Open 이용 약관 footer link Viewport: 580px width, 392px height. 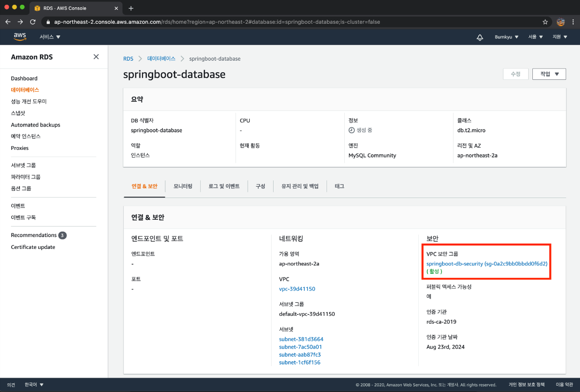tap(564, 385)
